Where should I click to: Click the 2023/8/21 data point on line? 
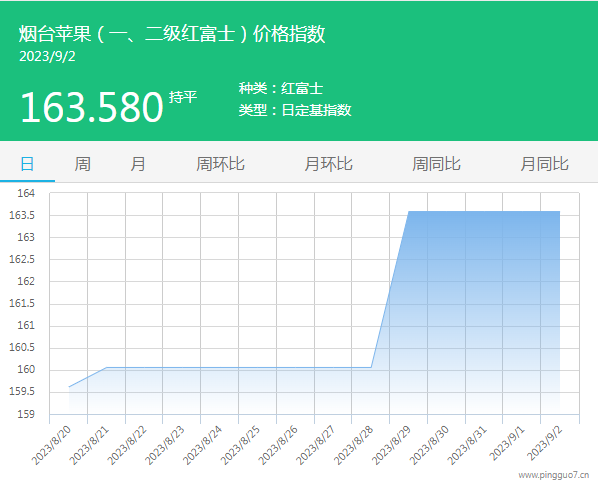pos(106,367)
